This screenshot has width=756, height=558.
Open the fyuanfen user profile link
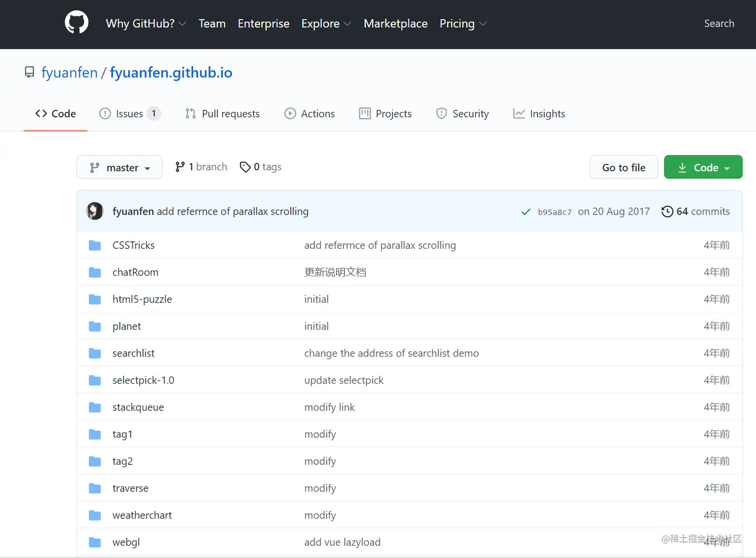[x=69, y=72]
